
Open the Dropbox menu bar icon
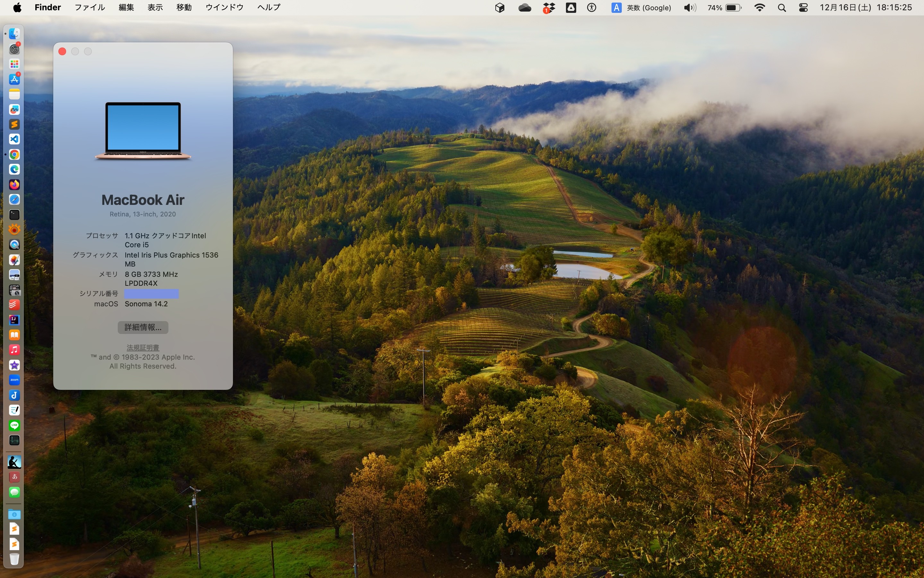pyautogui.click(x=549, y=8)
